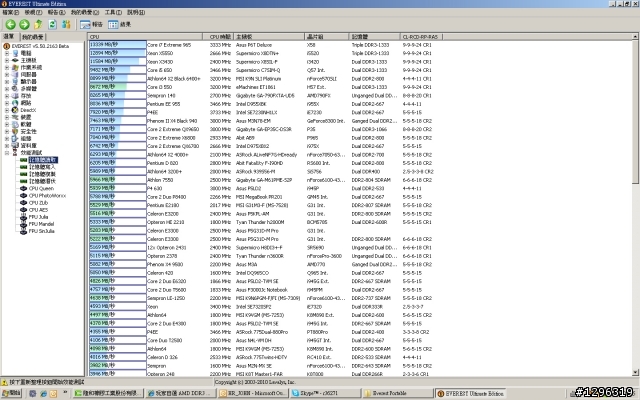Click the 7463 MB/s Phenom II X4 result bar
Image resolution: width=640 pixels, height=400 pixels.
118,121
